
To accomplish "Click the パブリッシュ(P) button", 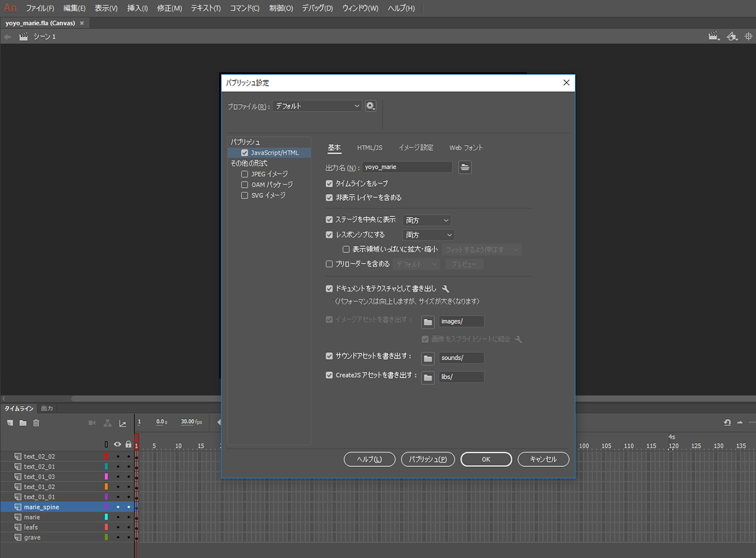I will tap(428, 459).
